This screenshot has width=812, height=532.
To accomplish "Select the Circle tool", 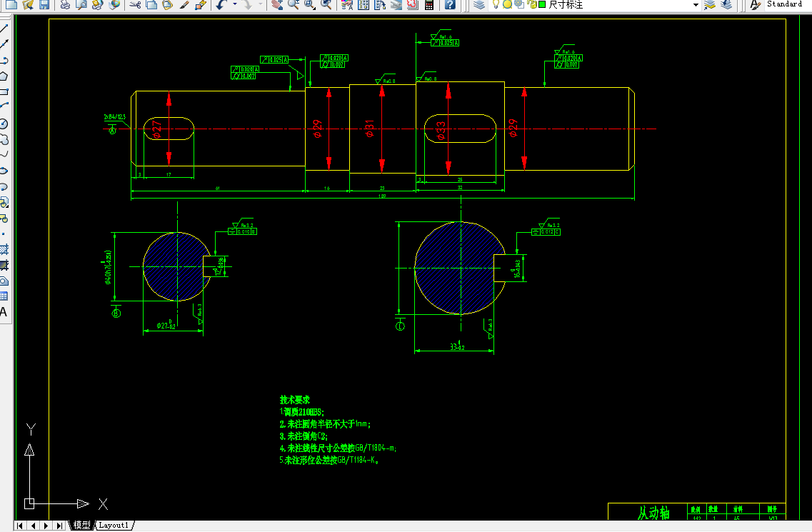I will (x=4, y=124).
